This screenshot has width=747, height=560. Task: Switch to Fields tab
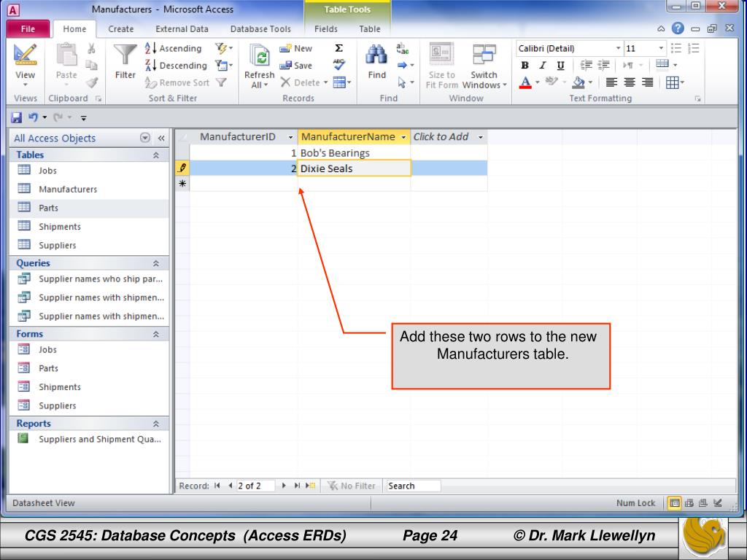pos(326,29)
